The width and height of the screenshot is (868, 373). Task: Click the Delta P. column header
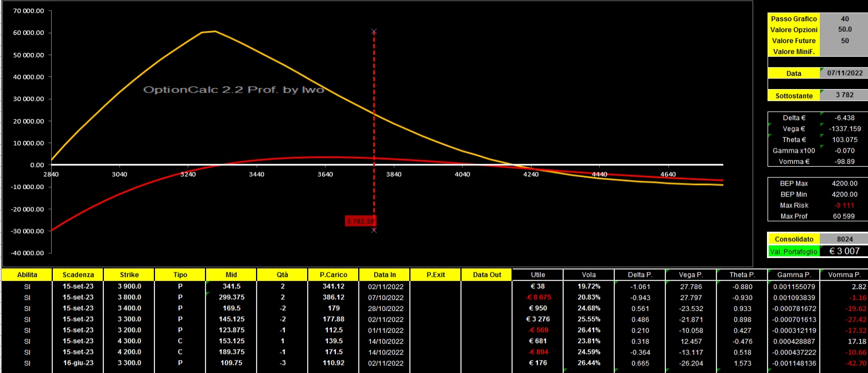[640, 275]
